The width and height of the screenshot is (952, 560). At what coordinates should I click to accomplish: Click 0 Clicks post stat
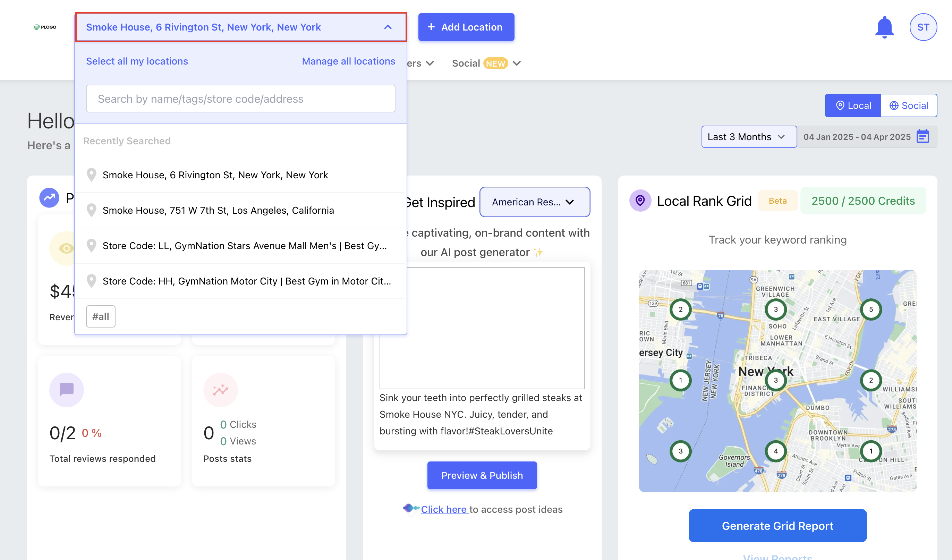click(x=238, y=425)
